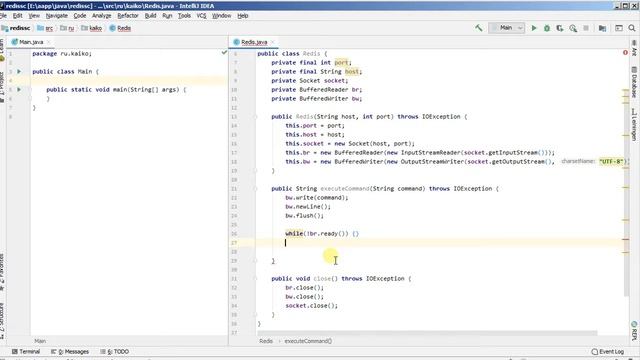The height and width of the screenshot is (360, 640).
Task: Open the Code menu
Action: pos(80,16)
